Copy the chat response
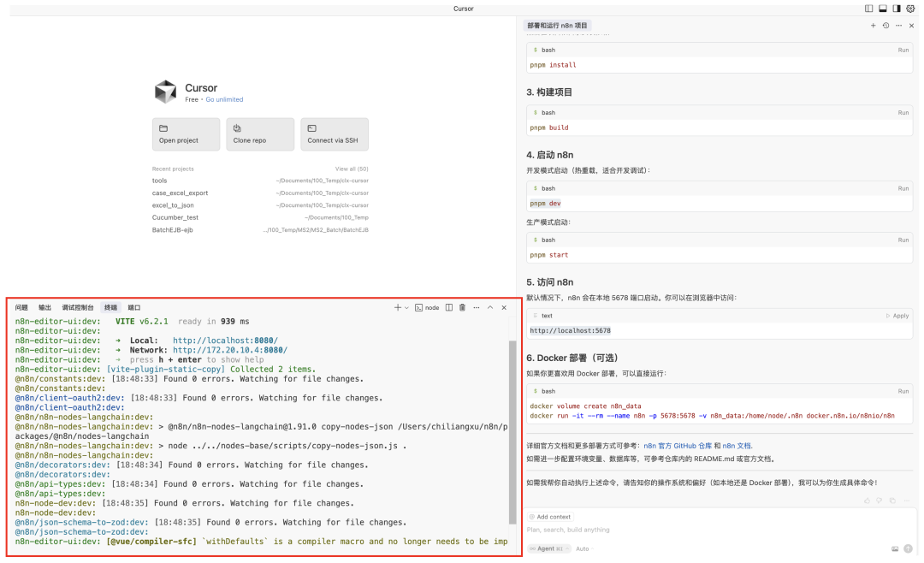Viewport: 924px width, 563px height. click(x=892, y=501)
